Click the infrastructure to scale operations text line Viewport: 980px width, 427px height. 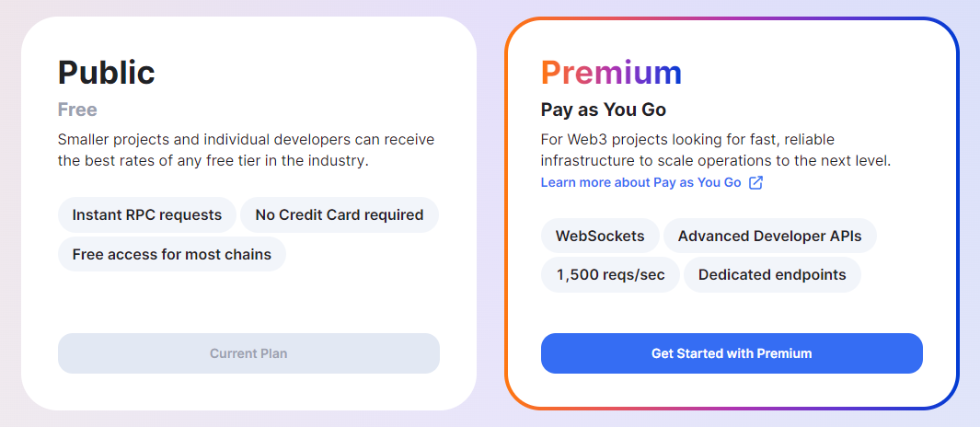tap(716, 161)
